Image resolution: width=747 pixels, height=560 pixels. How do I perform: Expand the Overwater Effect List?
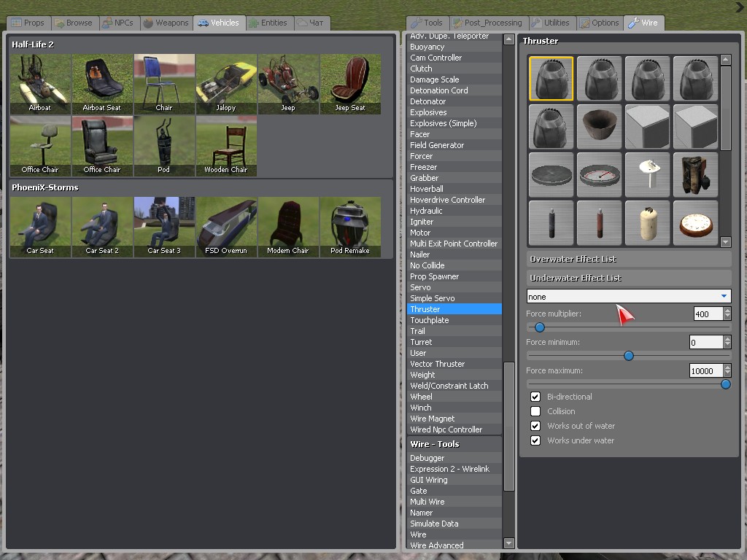click(628, 259)
